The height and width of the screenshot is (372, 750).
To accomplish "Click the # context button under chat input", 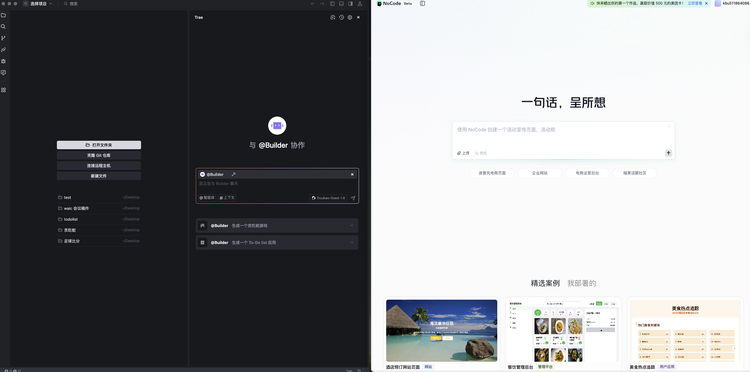I will 227,197.
